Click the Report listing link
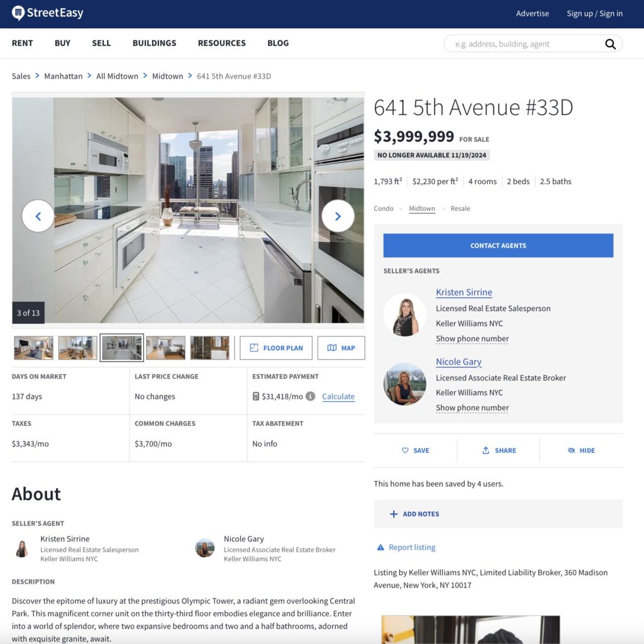 pyautogui.click(x=411, y=548)
